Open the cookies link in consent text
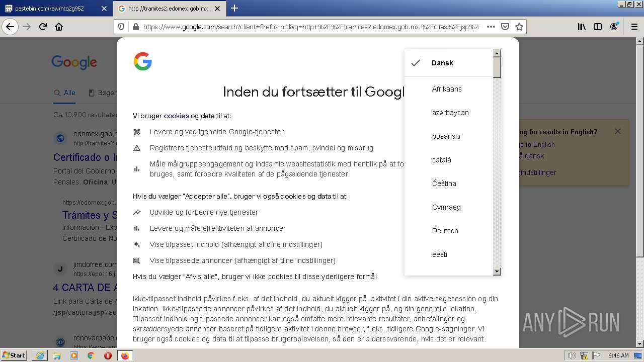The height and width of the screenshot is (362, 644). [176, 116]
